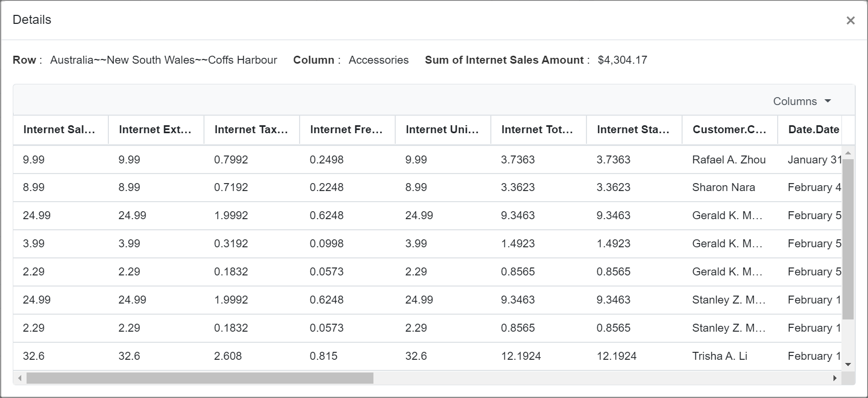Viewport: 868px width, 398px height.
Task: Click the horizontal scrollbar right arrow
Action: pos(835,378)
